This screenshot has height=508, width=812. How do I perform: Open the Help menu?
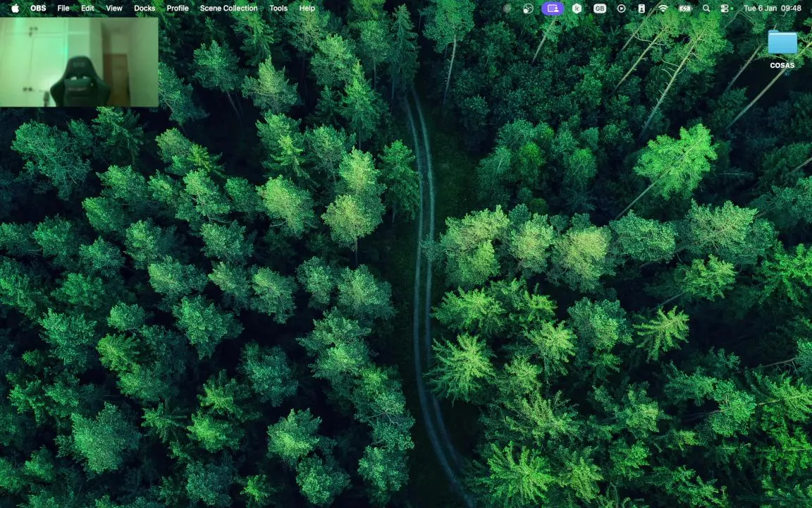click(307, 8)
